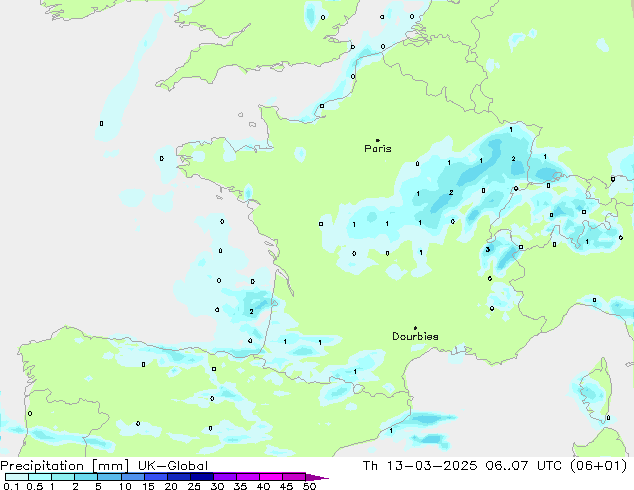
Task: Click the Th 13-03-2025 date text
Action: 420,466
